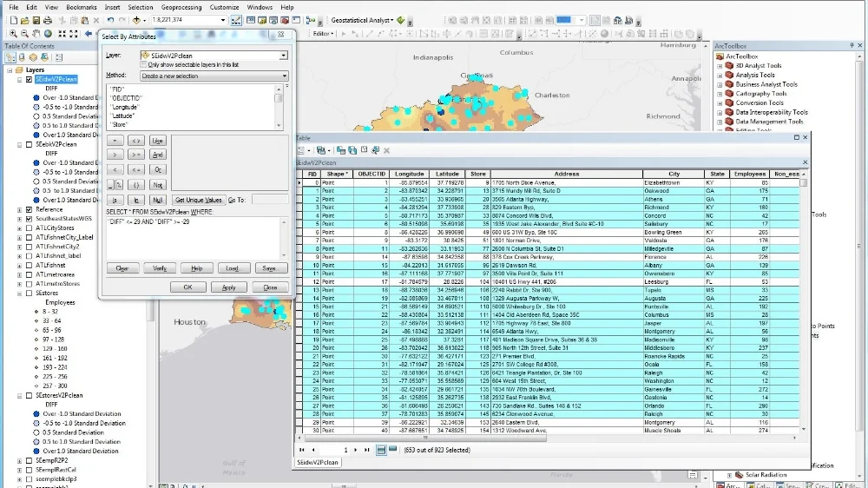This screenshot has width=868, height=488.
Task: Click the Clear button under the query
Action: 122,268
